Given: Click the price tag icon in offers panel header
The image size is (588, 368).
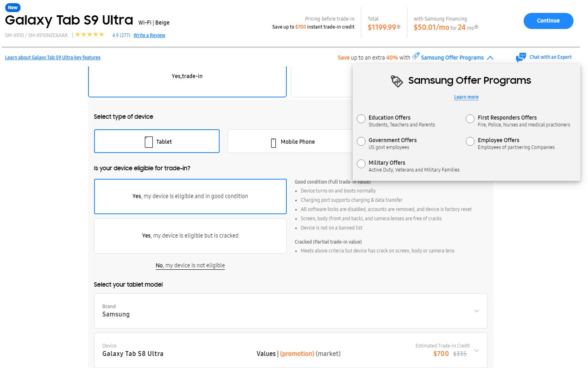Looking at the screenshot, I should [x=397, y=81].
